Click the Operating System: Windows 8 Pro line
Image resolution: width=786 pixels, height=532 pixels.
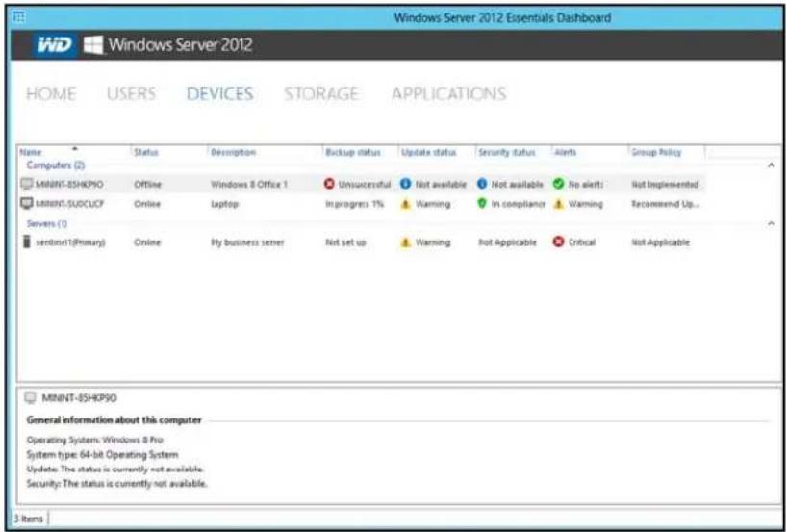pyautogui.click(x=94, y=440)
